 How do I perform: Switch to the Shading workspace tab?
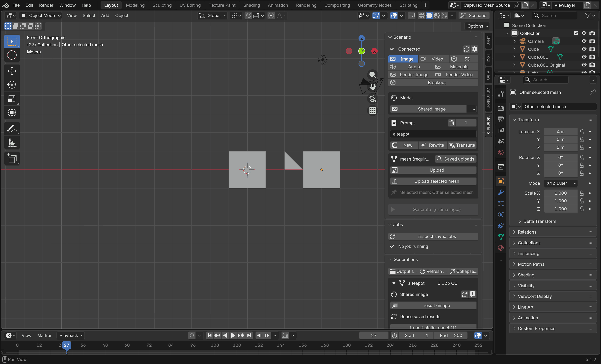[x=251, y=5]
